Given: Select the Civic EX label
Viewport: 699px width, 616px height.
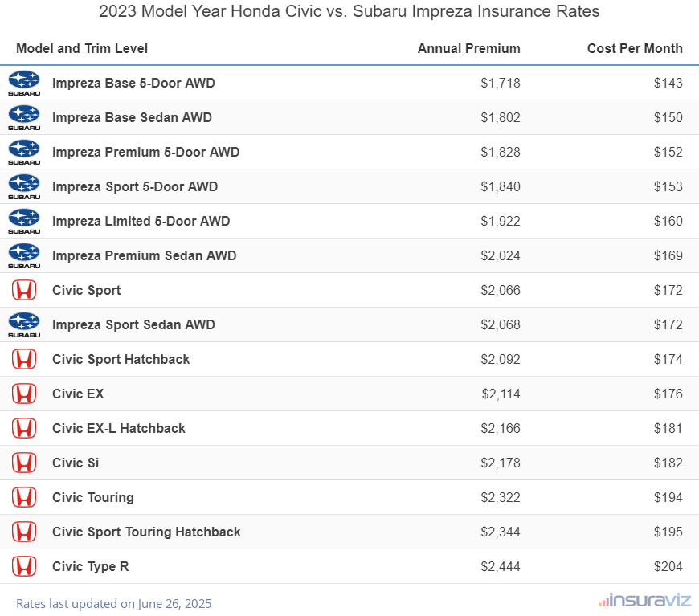Looking at the screenshot, I should 78,394.
